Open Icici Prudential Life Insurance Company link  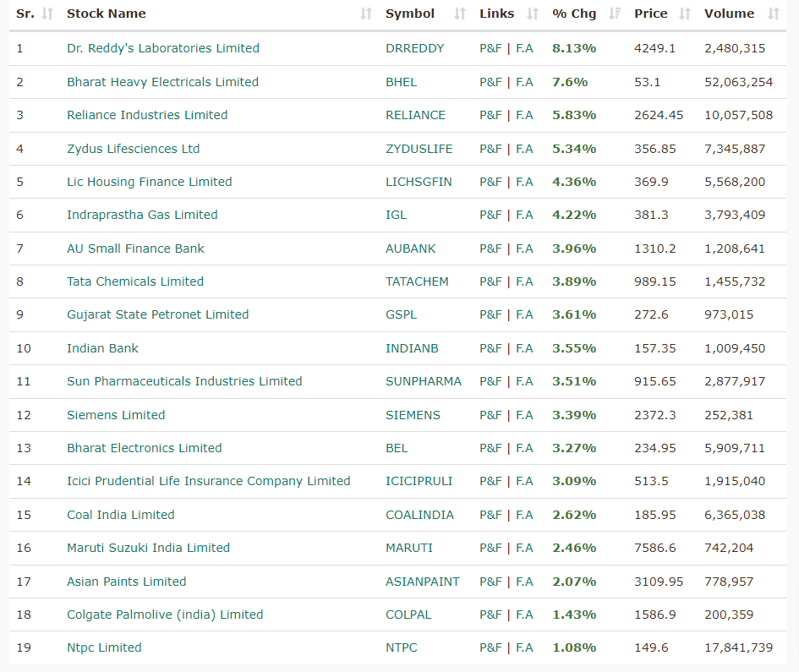click(208, 482)
